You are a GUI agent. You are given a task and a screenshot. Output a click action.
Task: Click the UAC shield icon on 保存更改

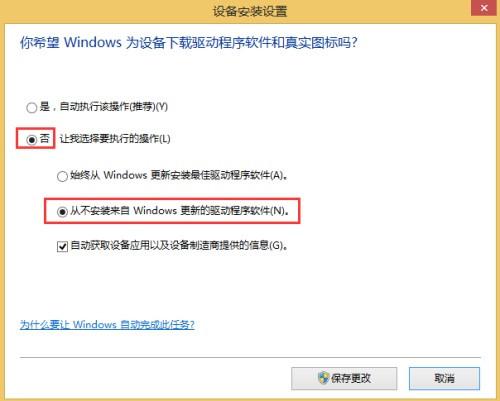tap(323, 378)
